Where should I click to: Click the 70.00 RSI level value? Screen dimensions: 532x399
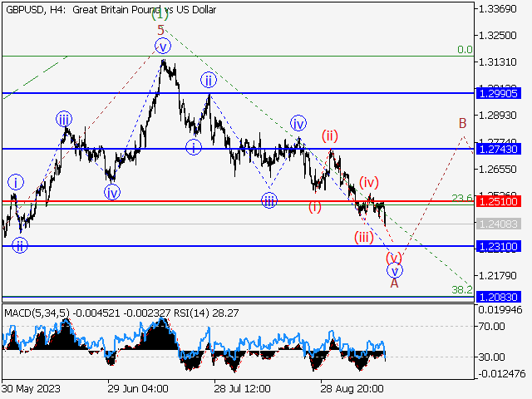click(x=492, y=327)
